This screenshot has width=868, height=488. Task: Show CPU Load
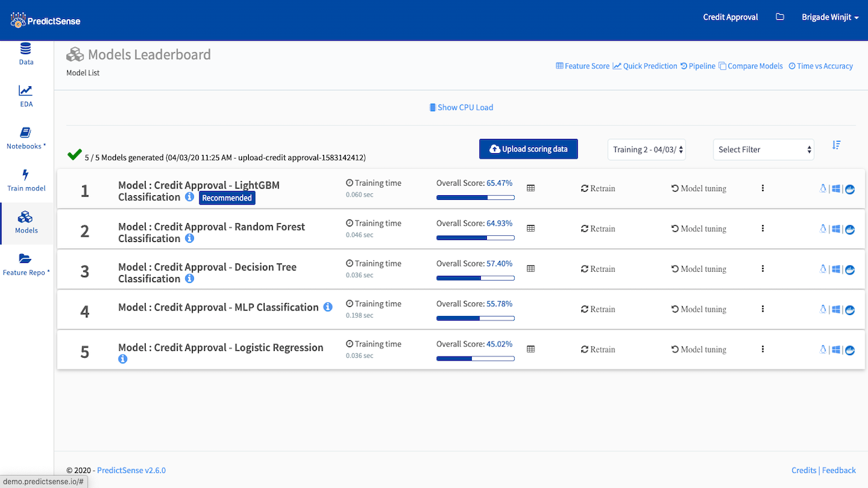coord(461,107)
